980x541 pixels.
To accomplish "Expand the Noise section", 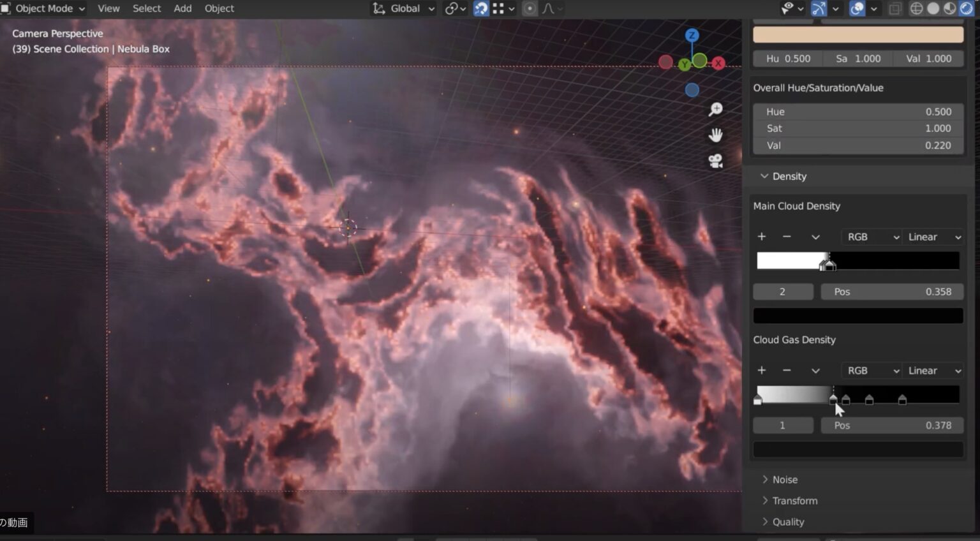I will [x=785, y=479].
